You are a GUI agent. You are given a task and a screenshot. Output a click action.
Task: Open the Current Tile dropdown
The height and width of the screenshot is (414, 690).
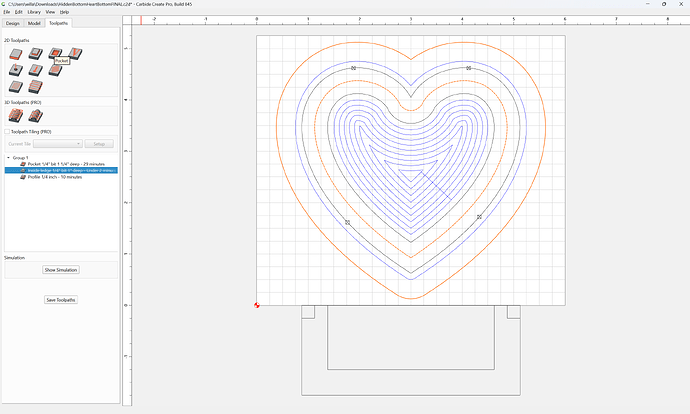click(x=58, y=144)
